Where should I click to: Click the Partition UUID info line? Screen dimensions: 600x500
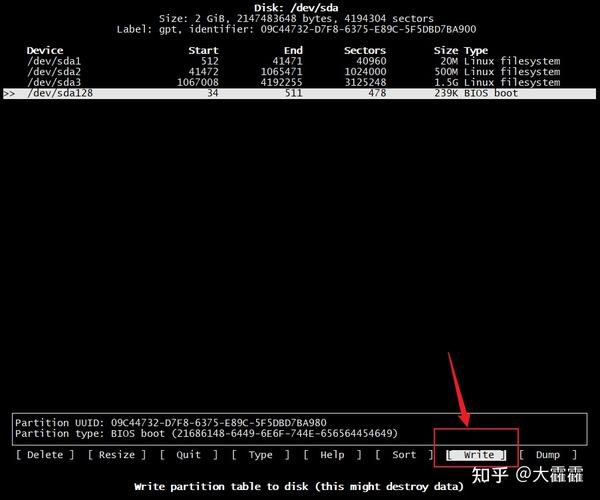click(x=171, y=423)
